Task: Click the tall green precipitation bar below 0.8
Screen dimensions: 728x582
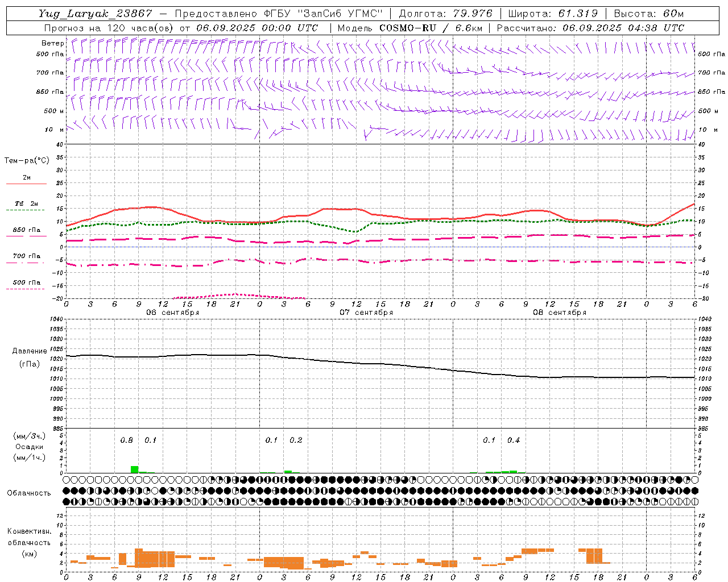Action: (135, 469)
